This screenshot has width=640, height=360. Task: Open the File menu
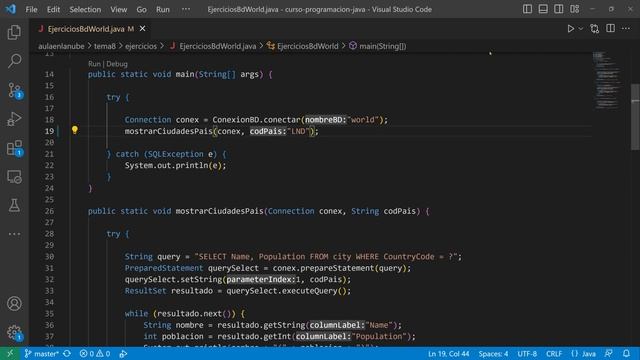[x=31, y=9]
